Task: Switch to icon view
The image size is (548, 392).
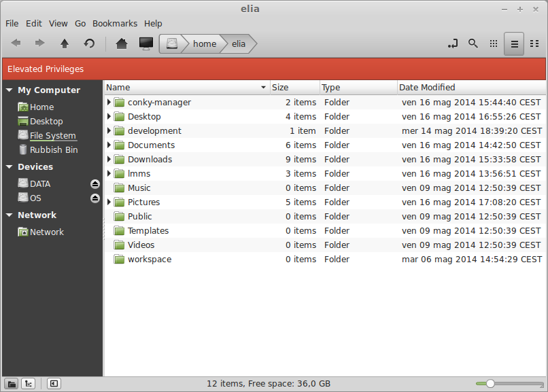Action: [x=494, y=43]
